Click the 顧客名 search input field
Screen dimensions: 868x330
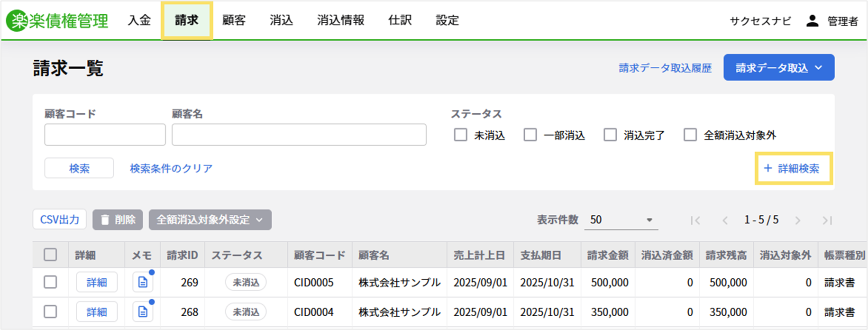[x=299, y=135]
